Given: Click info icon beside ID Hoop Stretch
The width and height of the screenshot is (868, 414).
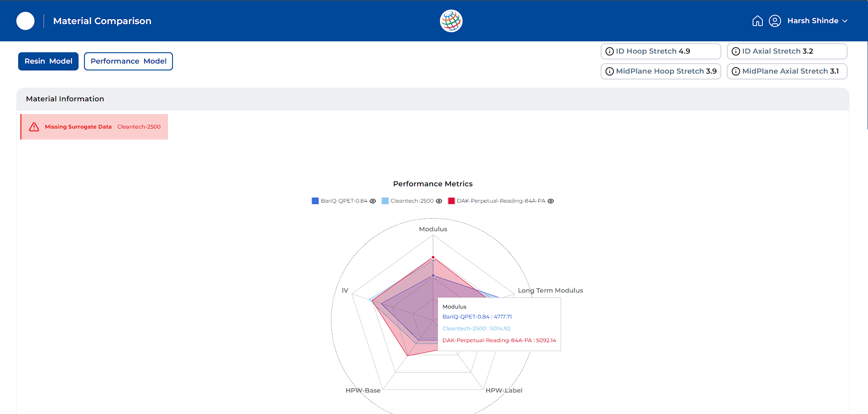Looking at the screenshot, I should click(610, 51).
